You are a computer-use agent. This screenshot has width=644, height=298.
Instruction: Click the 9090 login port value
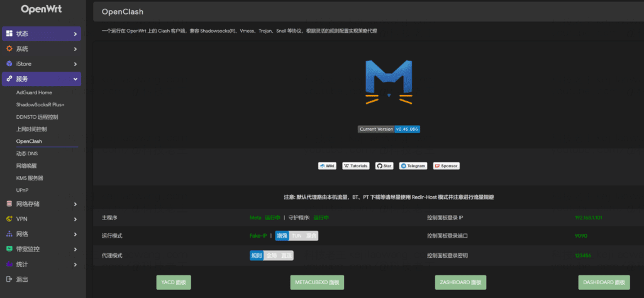(x=581, y=236)
